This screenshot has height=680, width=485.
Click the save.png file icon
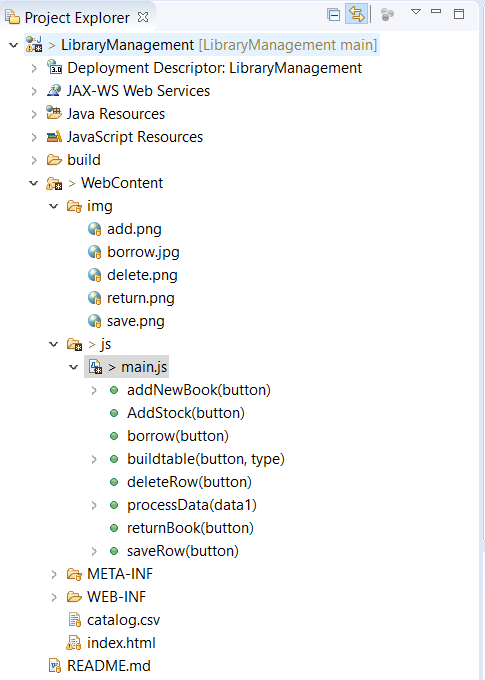tap(95, 321)
